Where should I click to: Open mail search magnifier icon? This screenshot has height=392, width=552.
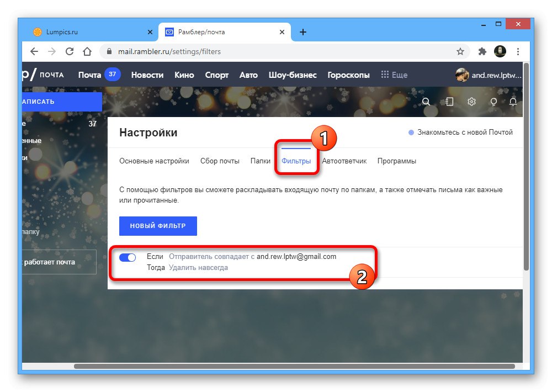426,102
